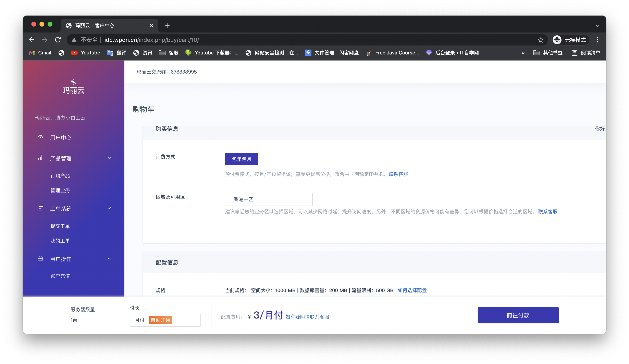Open the 客服 bookmark folder

click(x=169, y=53)
